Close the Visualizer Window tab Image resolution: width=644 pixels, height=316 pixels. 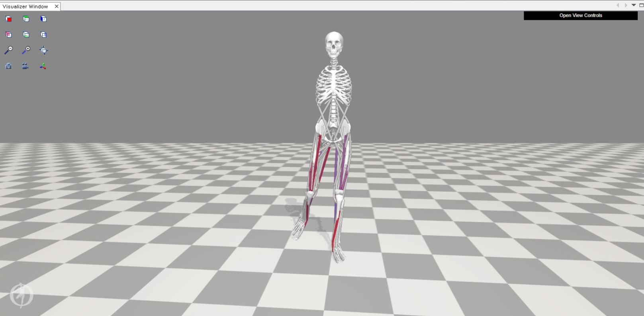pyautogui.click(x=57, y=6)
